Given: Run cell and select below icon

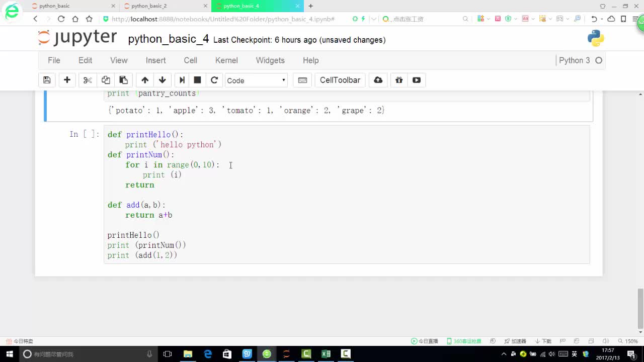Looking at the screenshot, I should coord(182,80).
